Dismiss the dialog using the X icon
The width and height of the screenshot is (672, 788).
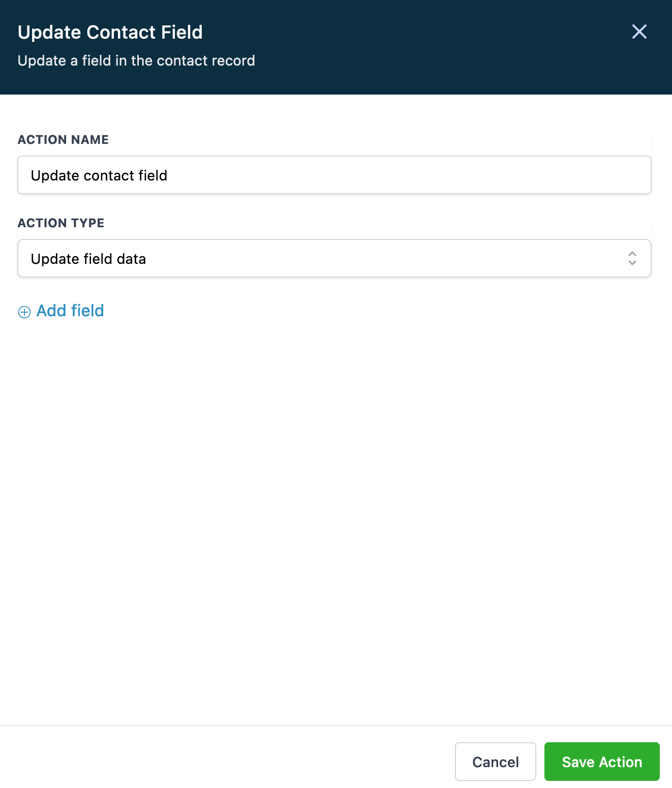point(639,32)
